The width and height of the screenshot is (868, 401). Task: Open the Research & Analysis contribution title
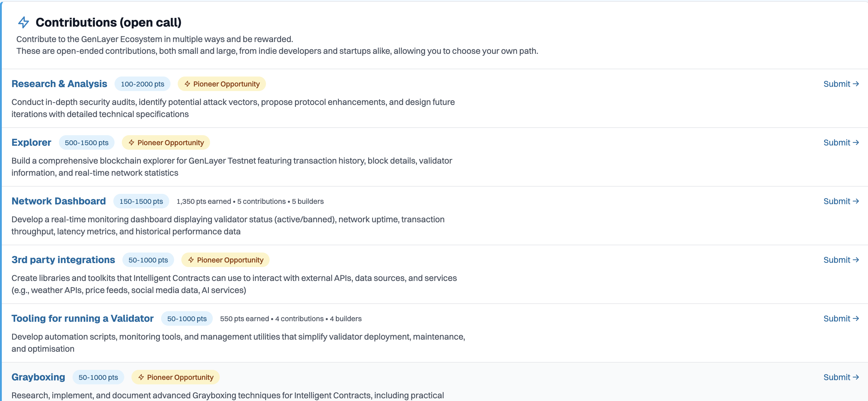(59, 84)
